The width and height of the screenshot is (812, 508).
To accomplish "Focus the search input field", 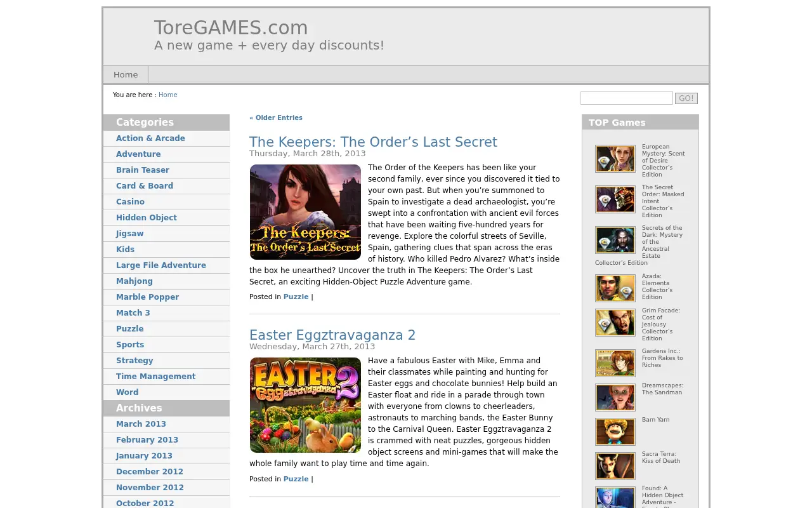I will (627, 98).
